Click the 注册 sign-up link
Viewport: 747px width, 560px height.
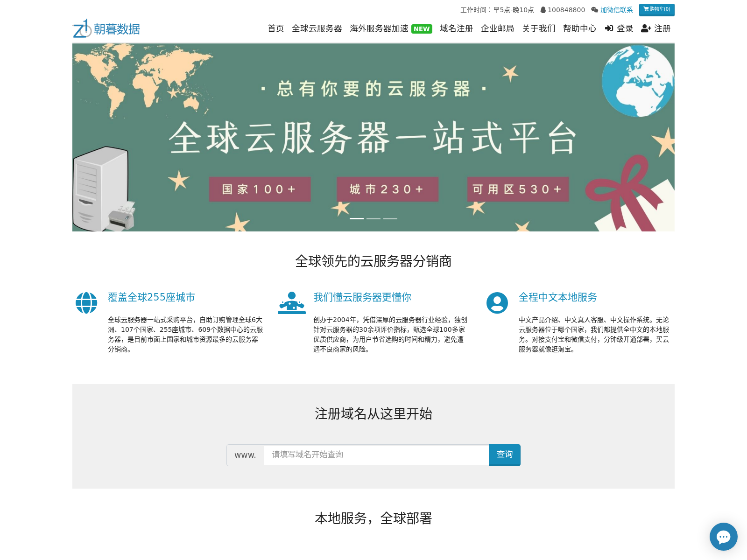(x=656, y=28)
